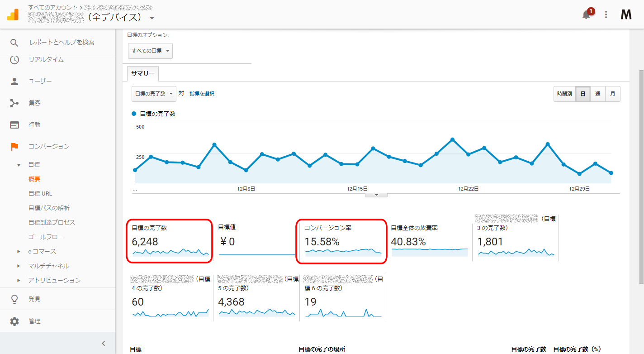
Task: Click the Google Analytics logo
Action: pyautogui.click(x=13, y=14)
